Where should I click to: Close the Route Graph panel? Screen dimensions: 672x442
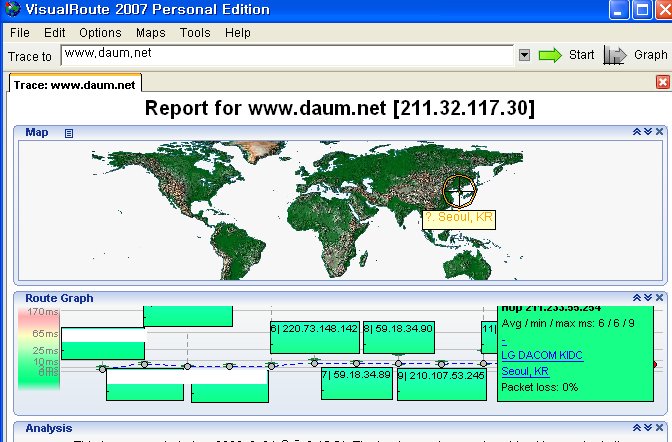[659, 298]
